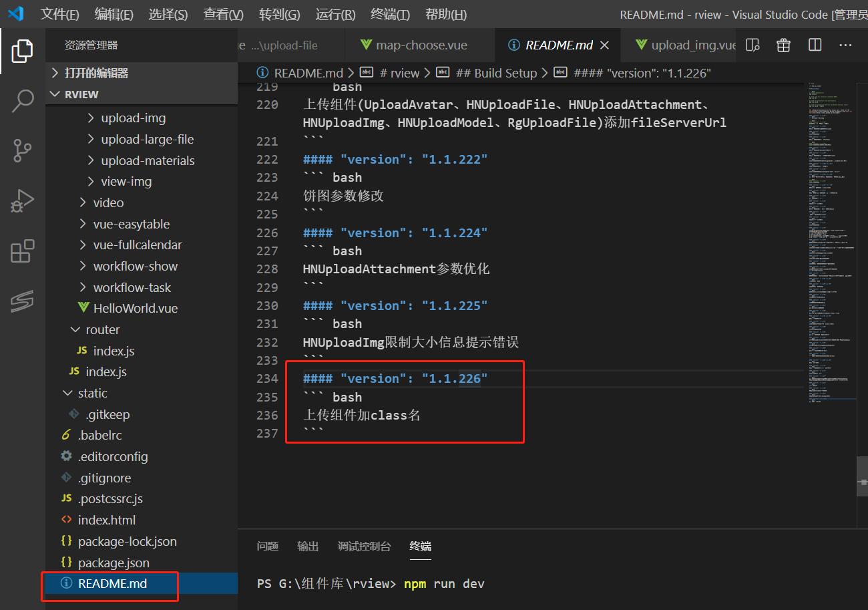The image size is (868, 610).
Task: Click the gear icon beside .editorconfig
Action: (66, 456)
